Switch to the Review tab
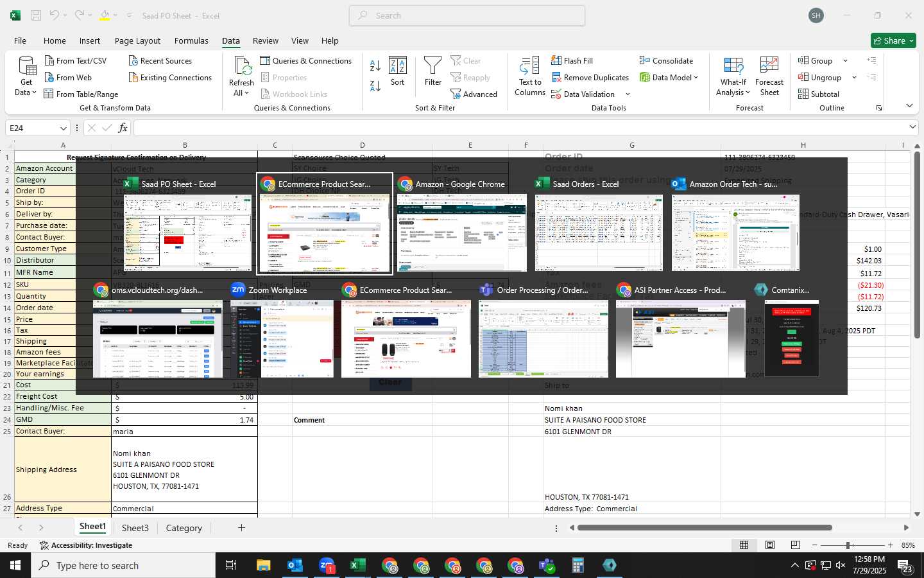924x578 pixels. coord(266,40)
